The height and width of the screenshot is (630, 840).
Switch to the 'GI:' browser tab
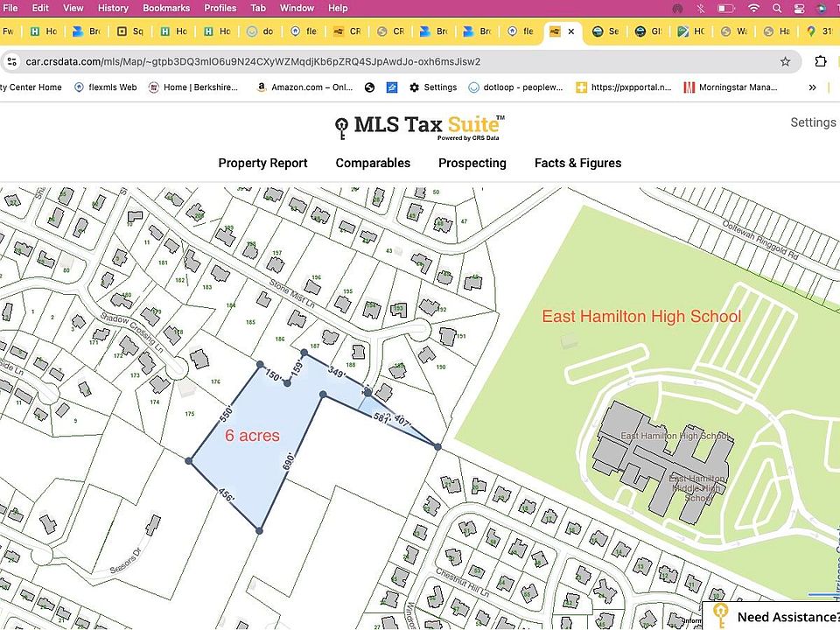click(648, 31)
